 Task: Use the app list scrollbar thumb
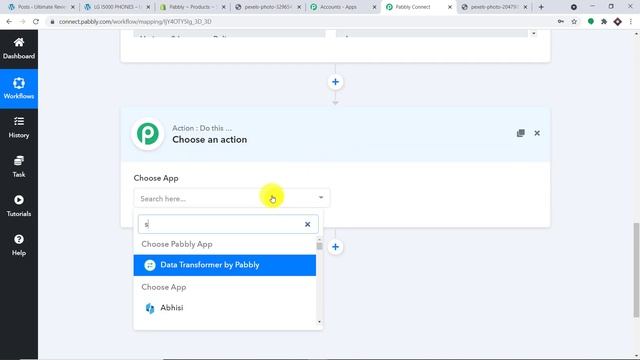pyautogui.click(x=319, y=246)
